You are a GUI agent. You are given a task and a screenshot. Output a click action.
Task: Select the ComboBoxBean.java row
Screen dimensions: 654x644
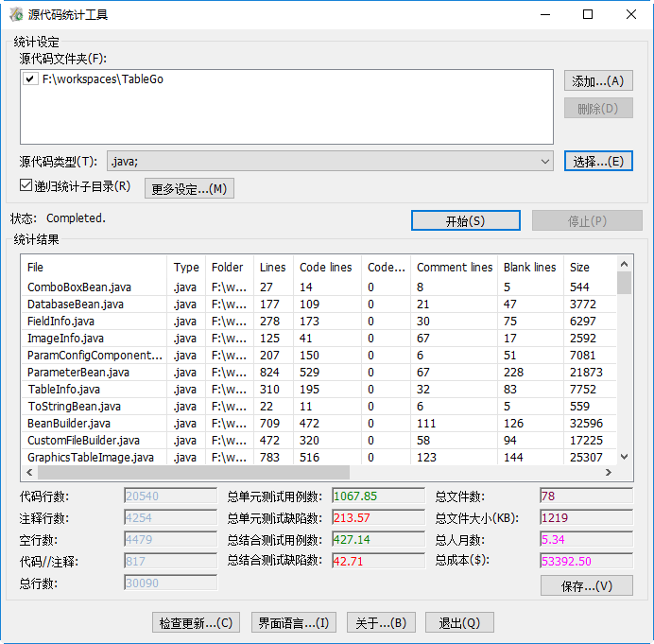(x=319, y=287)
